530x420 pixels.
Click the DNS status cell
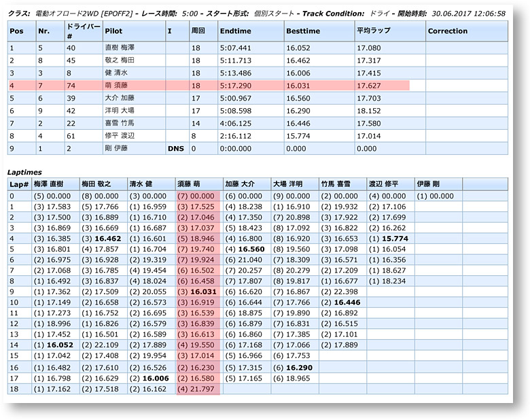(176, 148)
